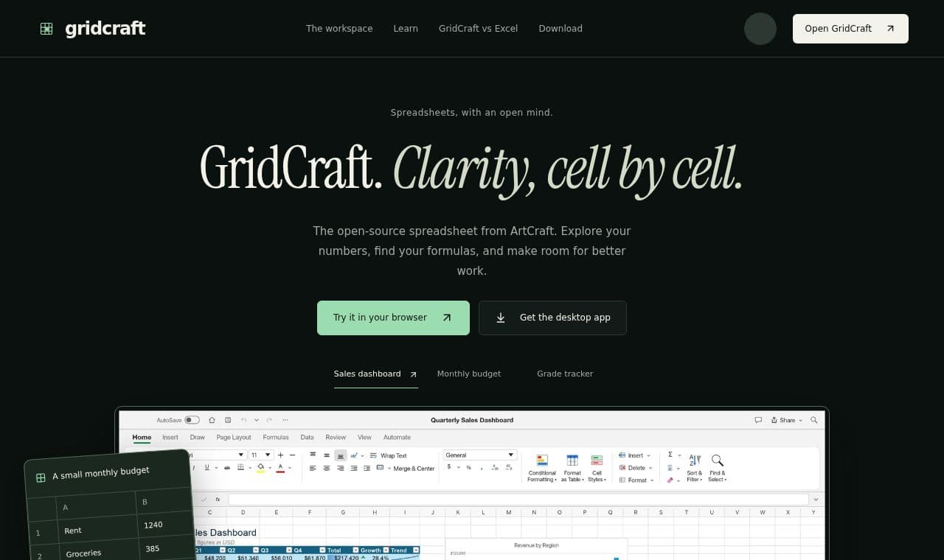This screenshot has width=944, height=560.
Task: Click the red font color button
Action: [280, 468]
